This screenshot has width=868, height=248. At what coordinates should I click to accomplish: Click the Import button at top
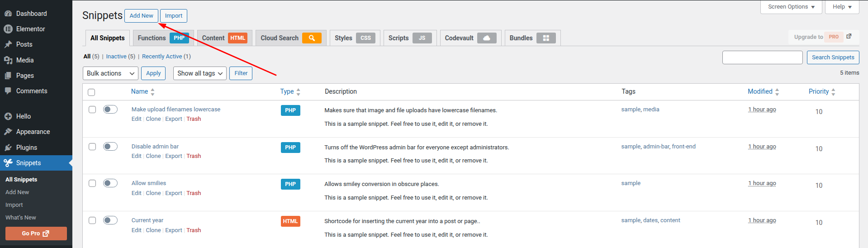[174, 16]
